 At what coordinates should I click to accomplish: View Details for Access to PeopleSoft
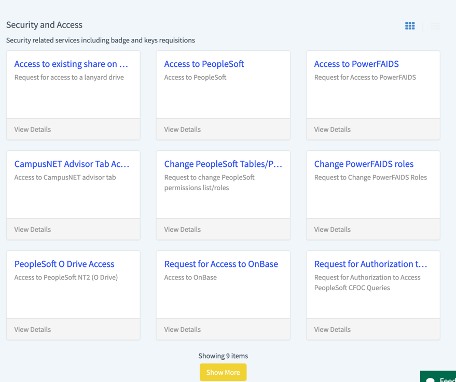(182, 129)
